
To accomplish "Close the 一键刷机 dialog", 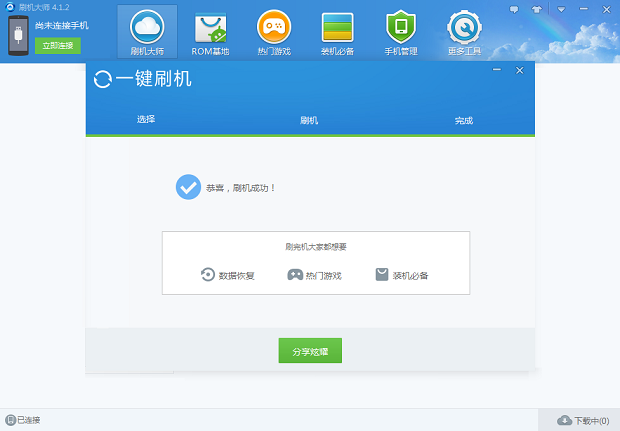I will click(519, 71).
